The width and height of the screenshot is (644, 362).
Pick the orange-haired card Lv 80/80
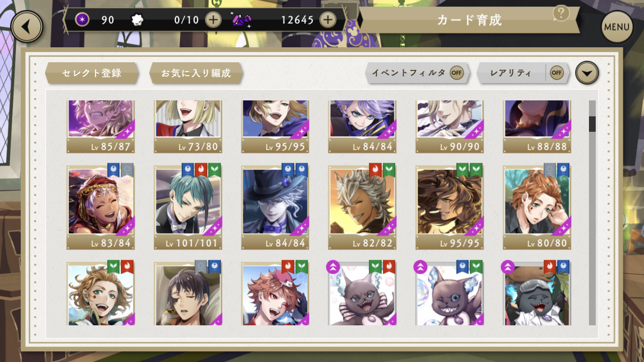coord(537,208)
